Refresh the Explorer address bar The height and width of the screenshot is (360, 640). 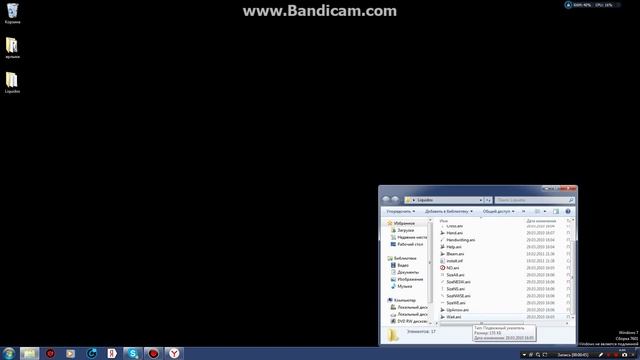click(x=488, y=200)
